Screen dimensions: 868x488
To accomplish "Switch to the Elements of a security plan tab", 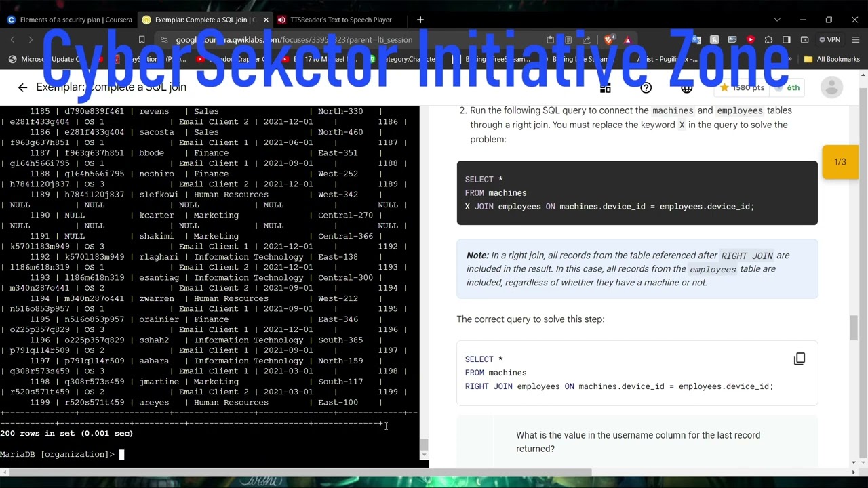I will coord(69,20).
